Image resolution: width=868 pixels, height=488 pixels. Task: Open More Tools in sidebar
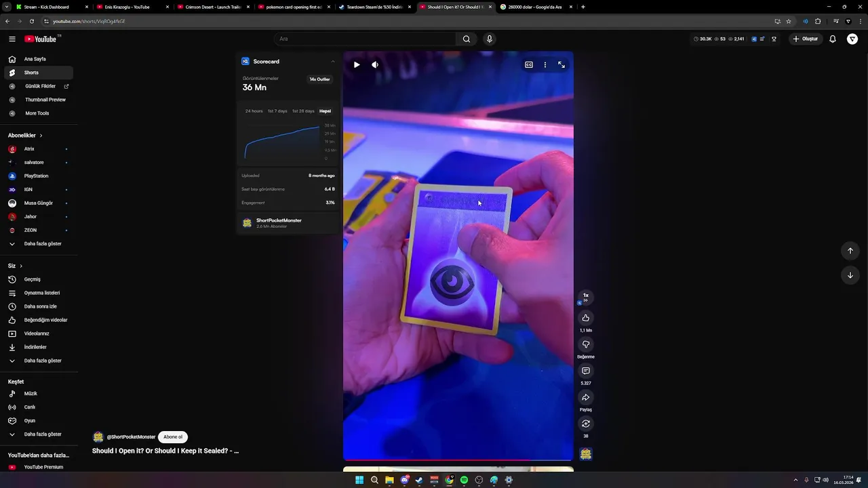coord(39,113)
